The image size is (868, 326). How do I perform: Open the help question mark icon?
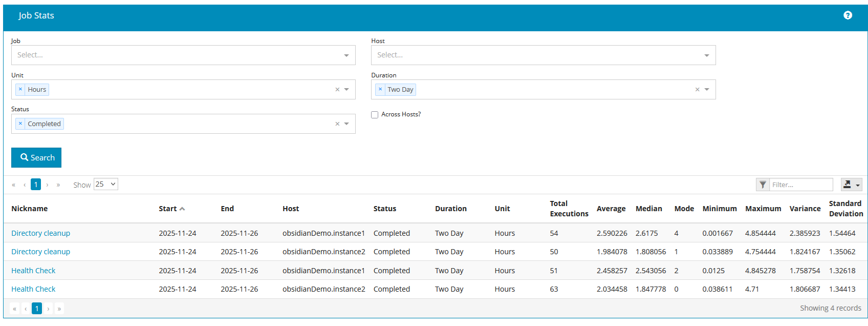coord(848,15)
